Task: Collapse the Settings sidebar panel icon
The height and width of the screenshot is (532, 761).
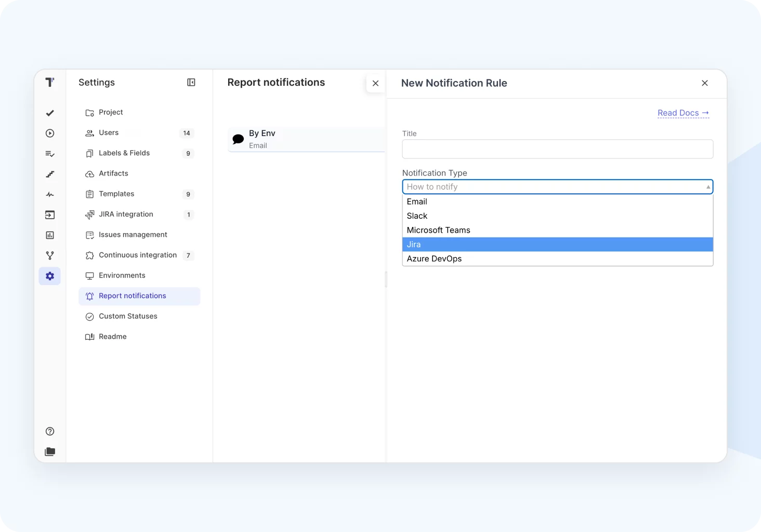Action: coord(191,83)
